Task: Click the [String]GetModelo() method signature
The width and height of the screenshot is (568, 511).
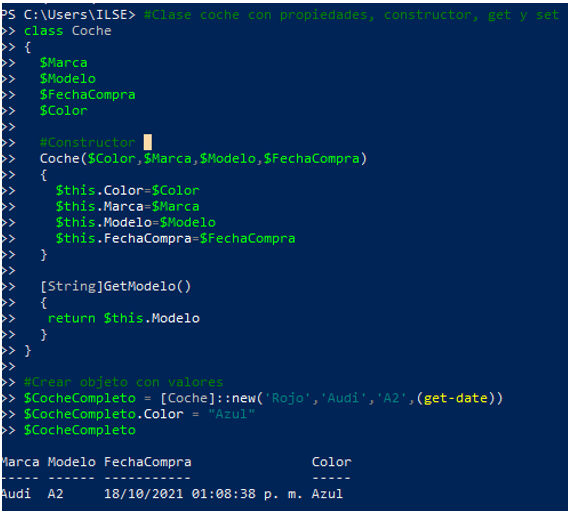Action: coord(116,286)
